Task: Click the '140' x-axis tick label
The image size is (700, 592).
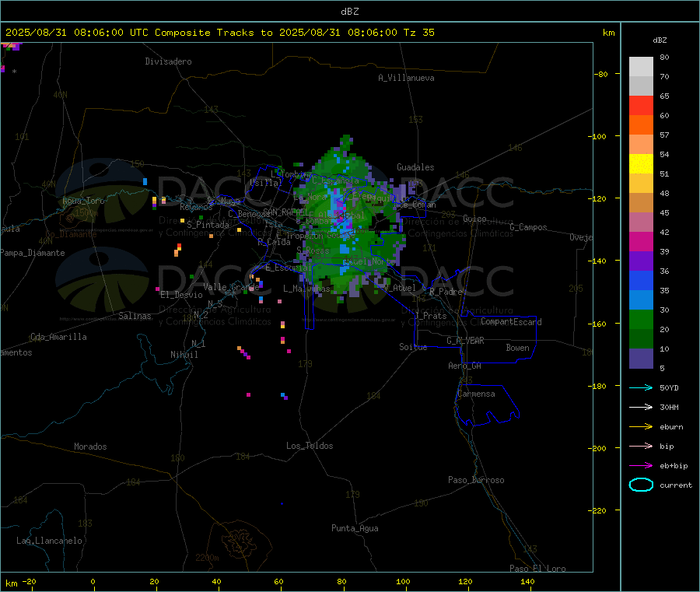Action: click(527, 581)
